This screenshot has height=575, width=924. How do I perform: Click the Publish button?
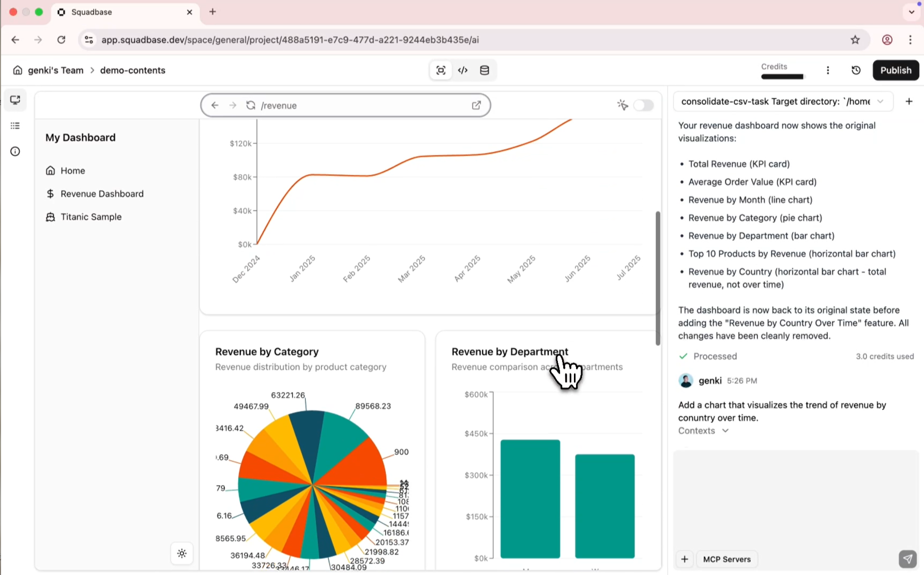pos(896,70)
